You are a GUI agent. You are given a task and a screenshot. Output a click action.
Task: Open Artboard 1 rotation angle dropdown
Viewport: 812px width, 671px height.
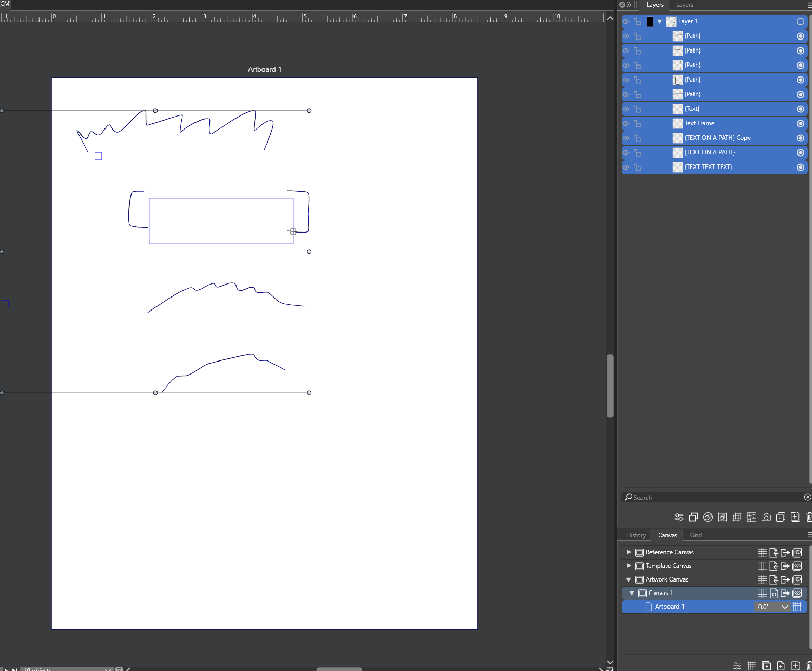coord(784,607)
